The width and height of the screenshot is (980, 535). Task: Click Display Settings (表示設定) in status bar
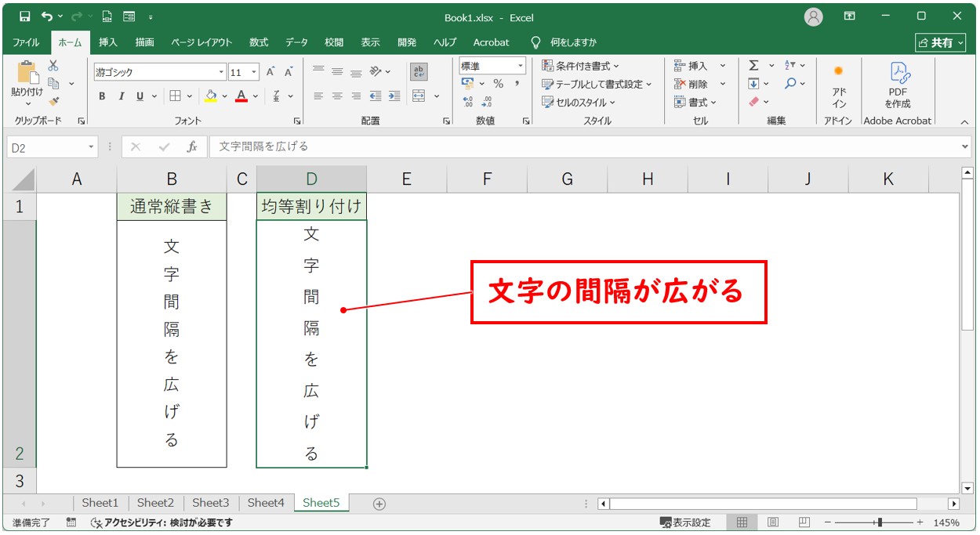(x=686, y=522)
